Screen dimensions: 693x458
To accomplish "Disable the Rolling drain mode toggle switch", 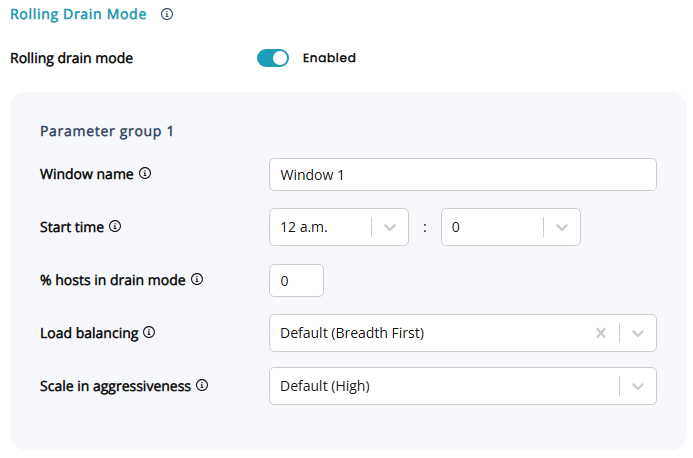I will tap(273, 58).
